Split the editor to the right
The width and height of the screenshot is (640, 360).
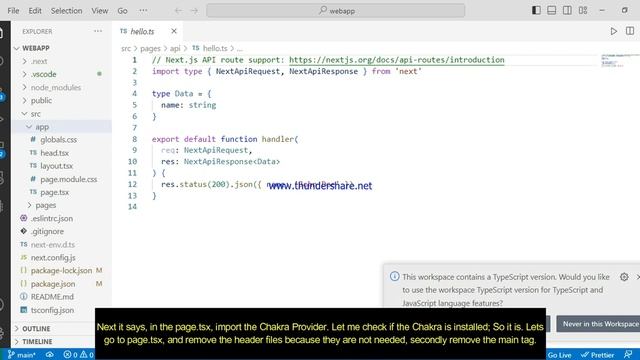click(x=630, y=31)
